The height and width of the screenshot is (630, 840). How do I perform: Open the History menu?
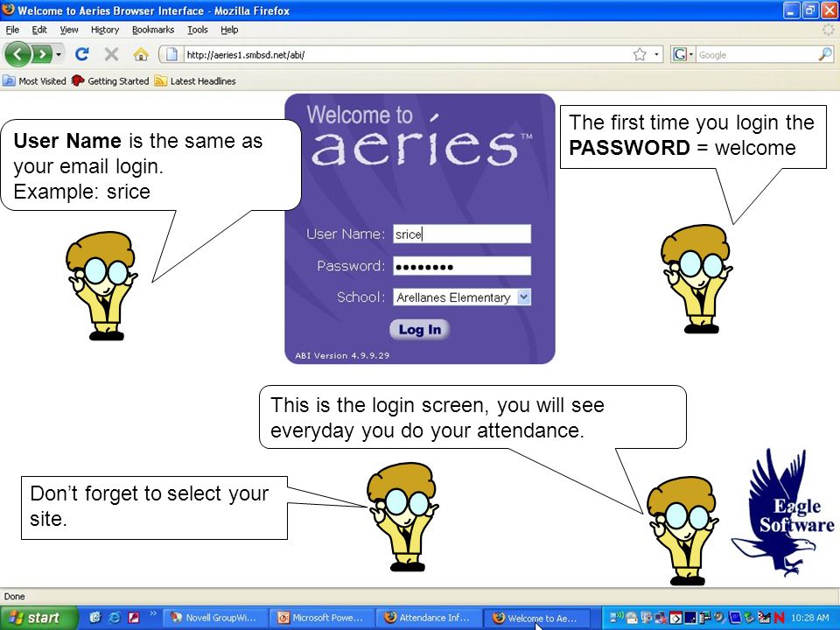[104, 30]
